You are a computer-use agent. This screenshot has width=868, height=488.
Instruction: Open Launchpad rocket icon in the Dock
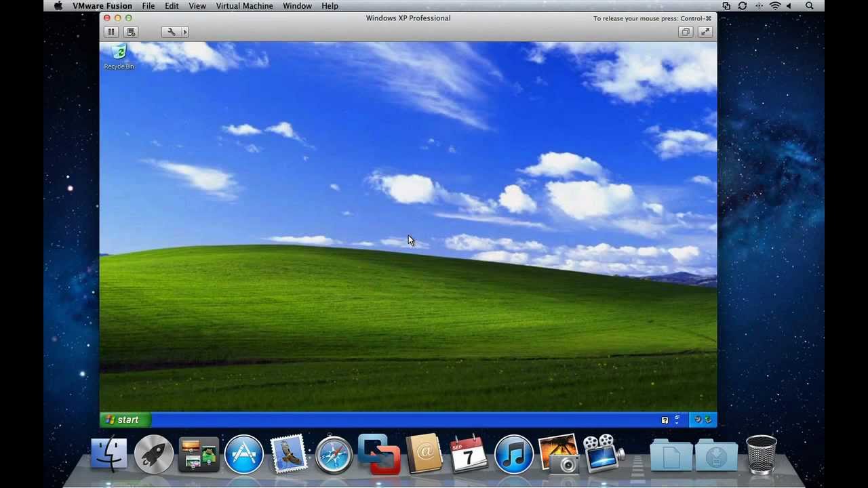click(154, 454)
